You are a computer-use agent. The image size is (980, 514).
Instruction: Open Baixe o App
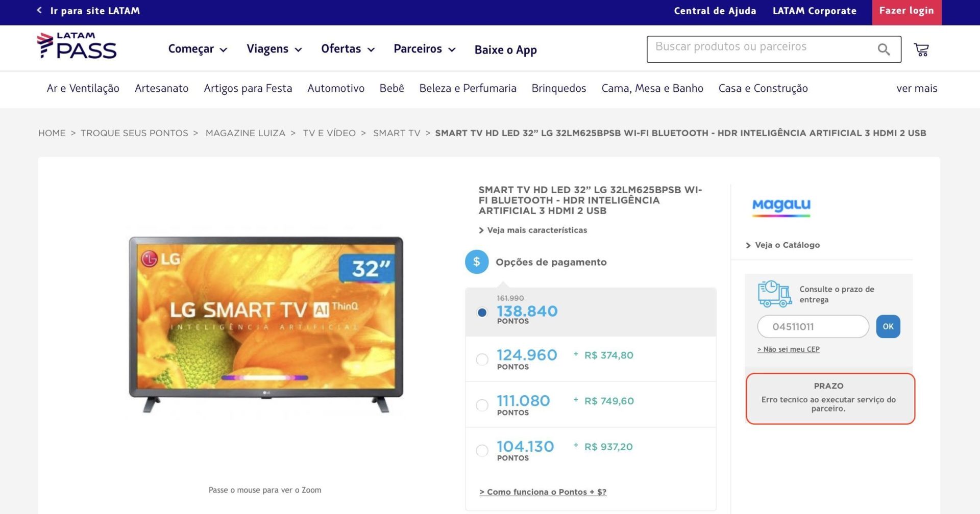(x=505, y=49)
